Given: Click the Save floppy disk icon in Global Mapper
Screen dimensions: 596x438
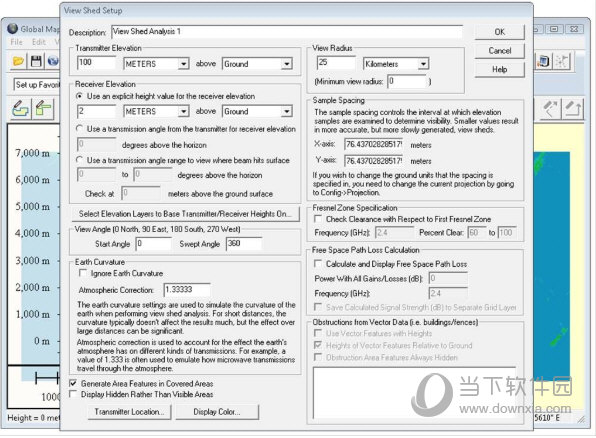Looking at the screenshot, I should click(x=36, y=61).
